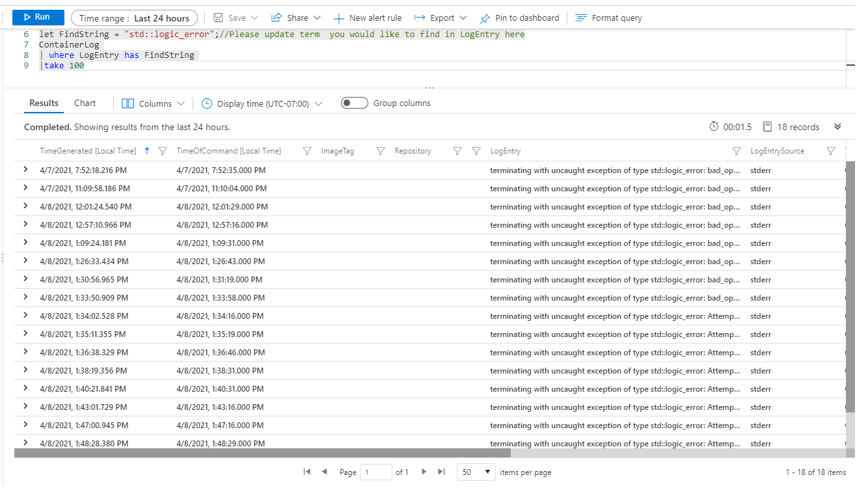Screen dimensions: 868x488
Task: Expand the 4/7/2021, 7:52:18.216 PM row
Action: pos(26,170)
